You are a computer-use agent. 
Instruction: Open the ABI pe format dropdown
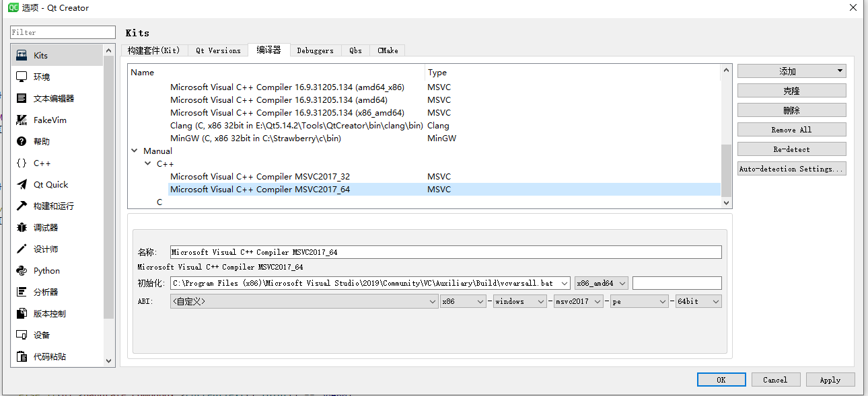639,301
